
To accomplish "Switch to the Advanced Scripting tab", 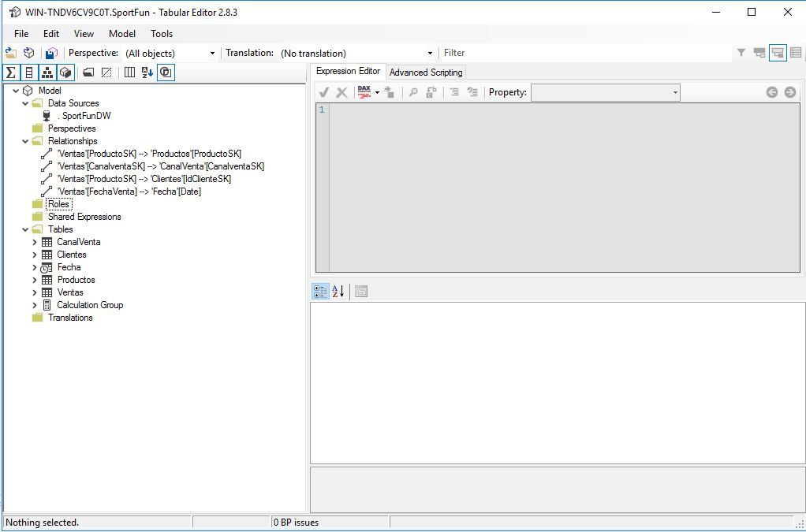I will [426, 72].
